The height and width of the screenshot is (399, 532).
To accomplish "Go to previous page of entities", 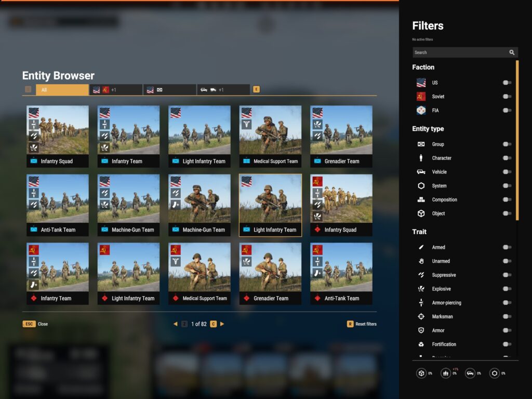I will [175, 324].
